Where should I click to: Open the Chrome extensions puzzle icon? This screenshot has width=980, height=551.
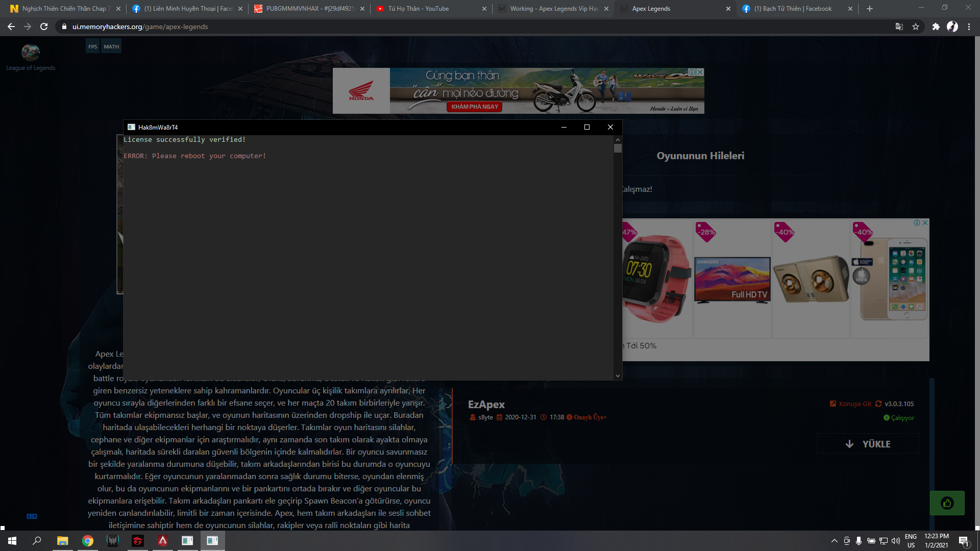tap(936, 27)
